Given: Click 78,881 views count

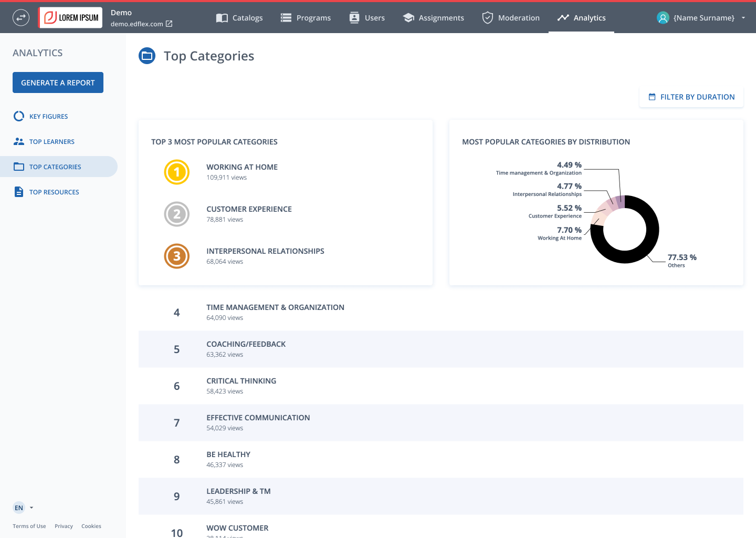Looking at the screenshot, I should tap(225, 220).
